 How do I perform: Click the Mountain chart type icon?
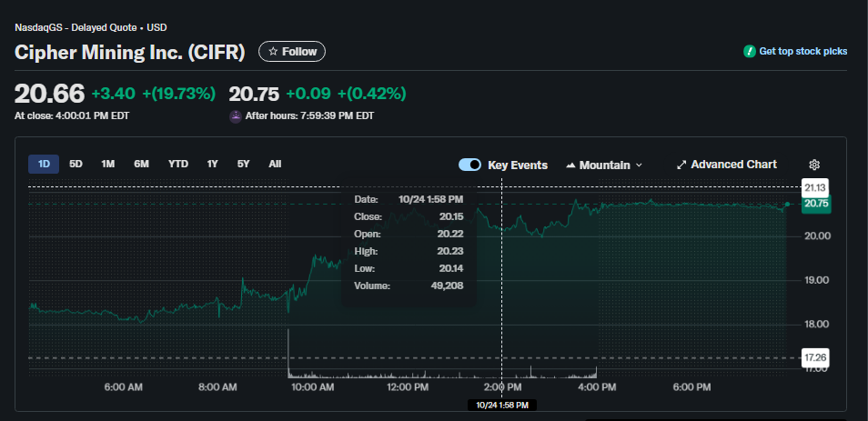[x=571, y=165]
